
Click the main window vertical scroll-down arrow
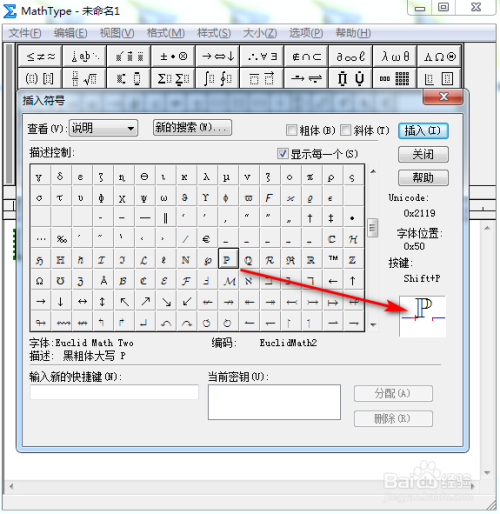(487, 473)
